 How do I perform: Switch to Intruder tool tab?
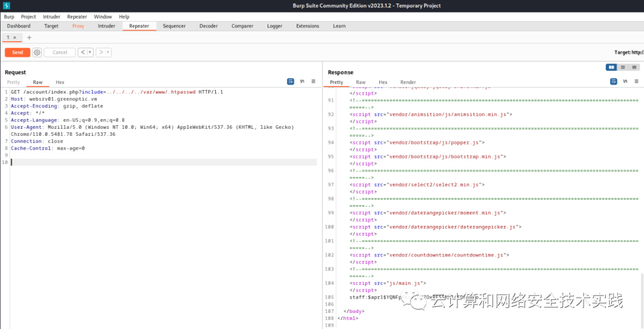tap(106, 26)
